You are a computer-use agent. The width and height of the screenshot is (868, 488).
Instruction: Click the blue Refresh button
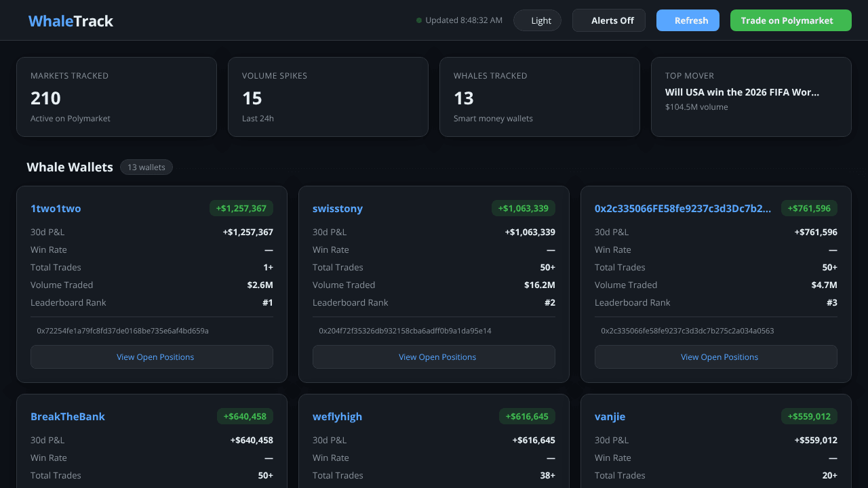click(688, 20)
